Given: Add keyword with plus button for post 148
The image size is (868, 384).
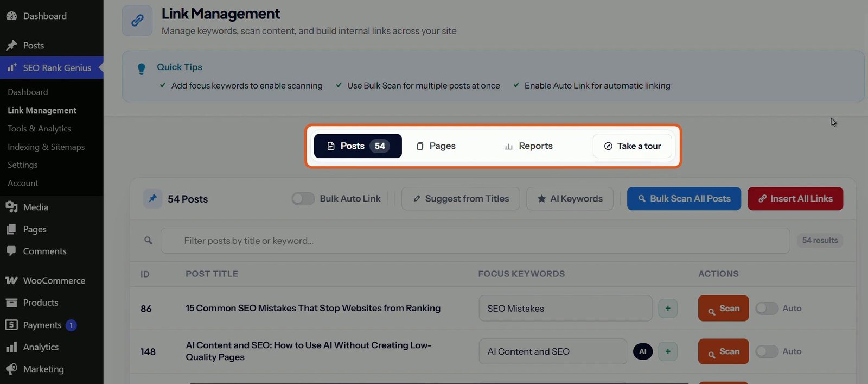Looking at the screenshot, I should coord(668,351).
